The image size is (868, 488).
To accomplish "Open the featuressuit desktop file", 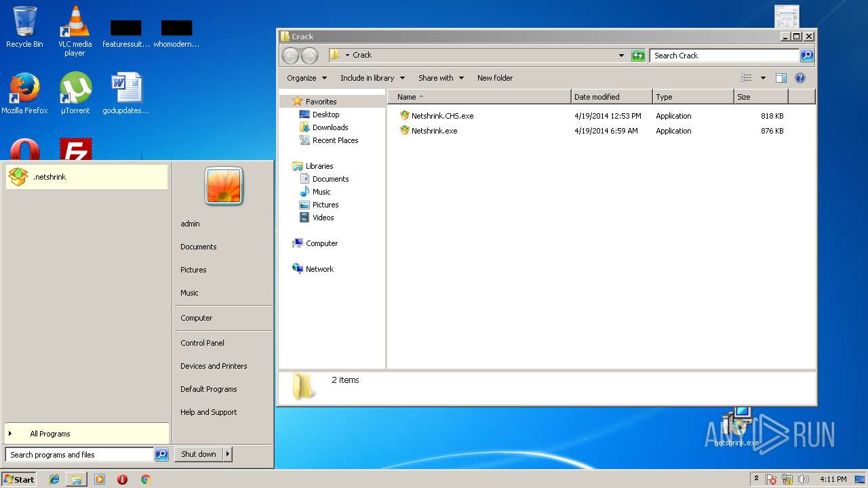I will (126, 34).
